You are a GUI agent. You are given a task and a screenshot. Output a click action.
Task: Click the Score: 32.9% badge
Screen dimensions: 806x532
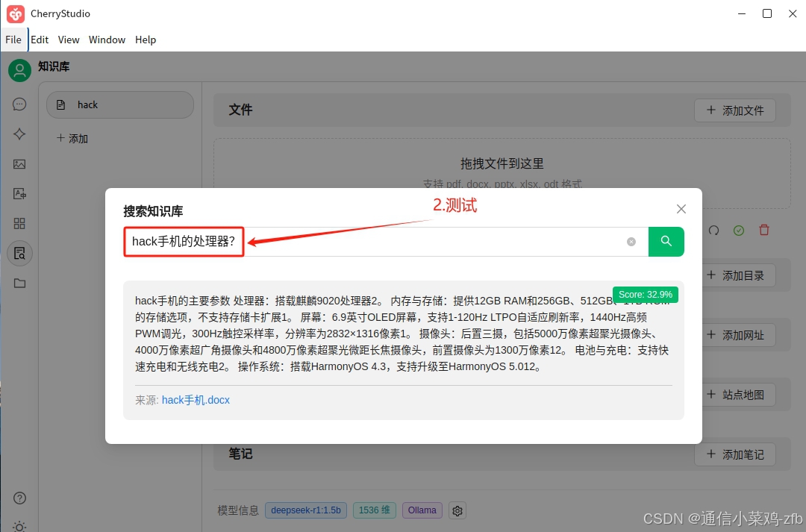[x=645, y=295]
